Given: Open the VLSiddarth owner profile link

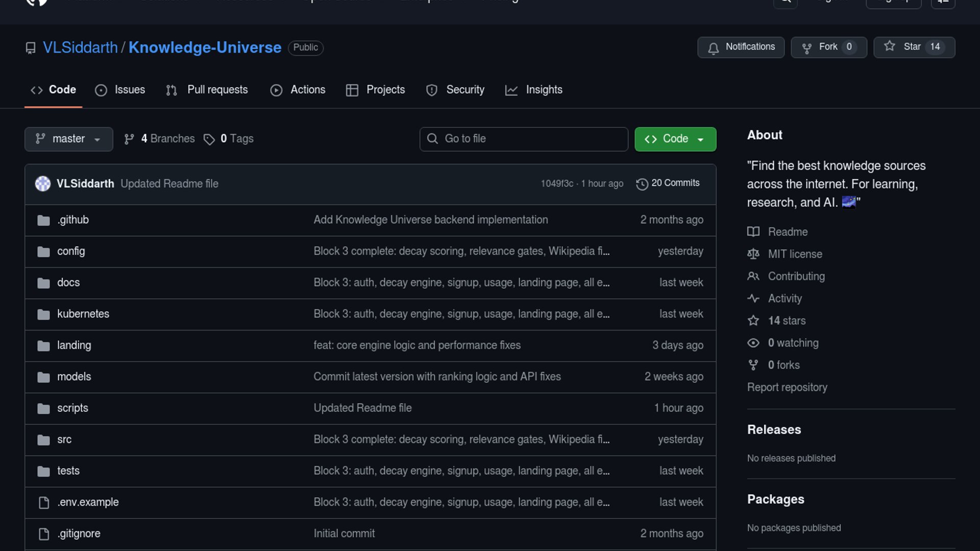Looking at the screenshot, I should (x=80, y=47).
